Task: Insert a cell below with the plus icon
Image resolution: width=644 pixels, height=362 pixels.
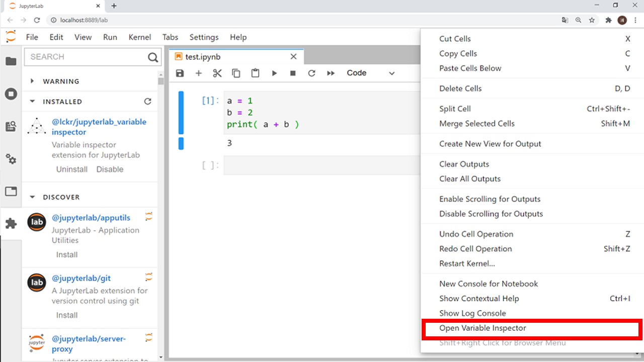Action: 198,73
